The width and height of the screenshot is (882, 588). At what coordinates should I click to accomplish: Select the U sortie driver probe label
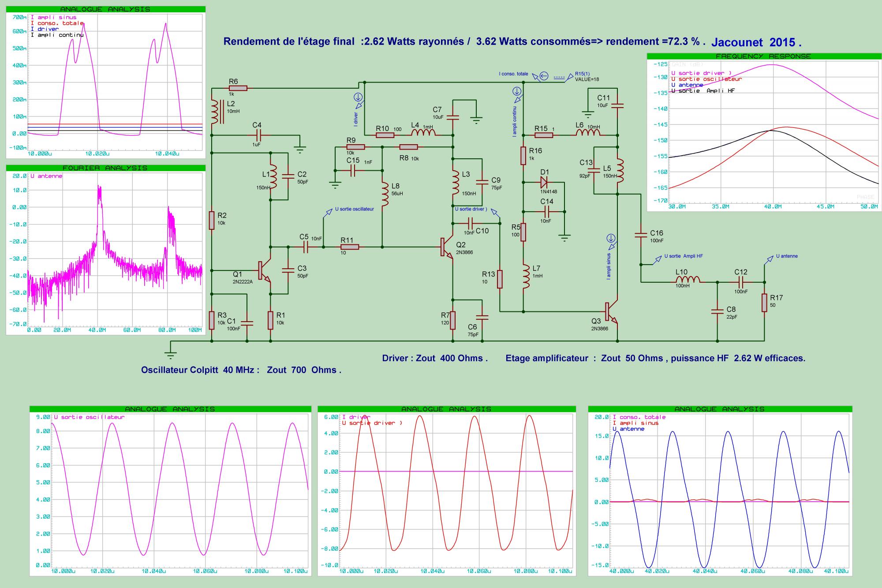(470, 209)
